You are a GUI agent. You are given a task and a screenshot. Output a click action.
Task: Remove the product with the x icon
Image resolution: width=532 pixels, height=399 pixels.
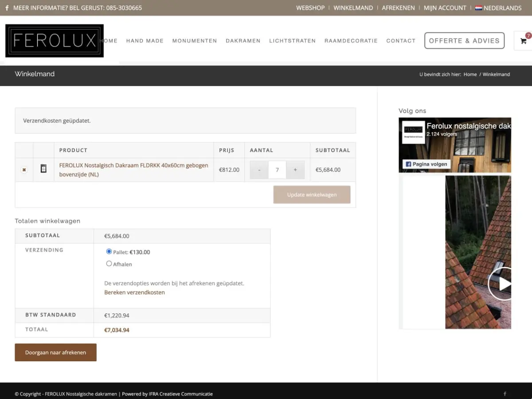[x=24, y=170]
